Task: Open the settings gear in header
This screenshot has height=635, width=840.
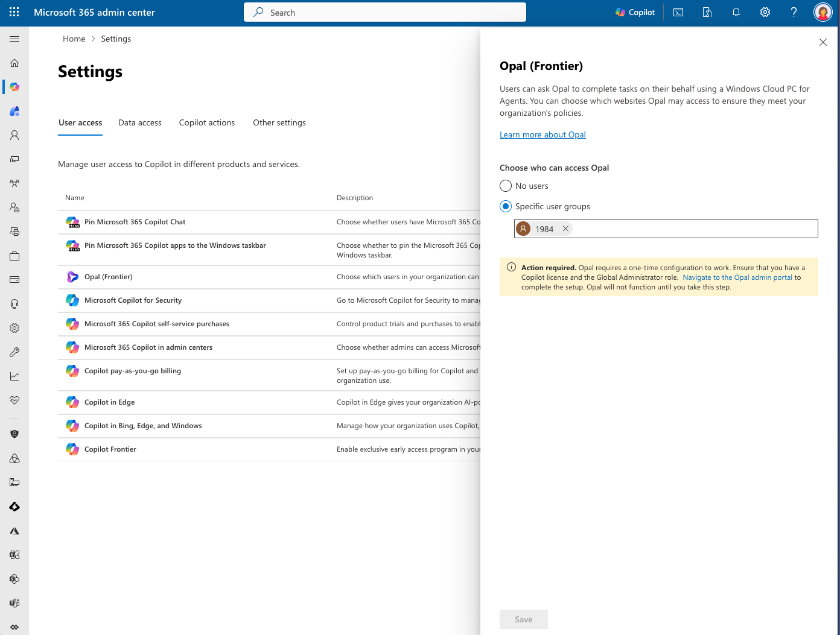Action: (765, 12)
